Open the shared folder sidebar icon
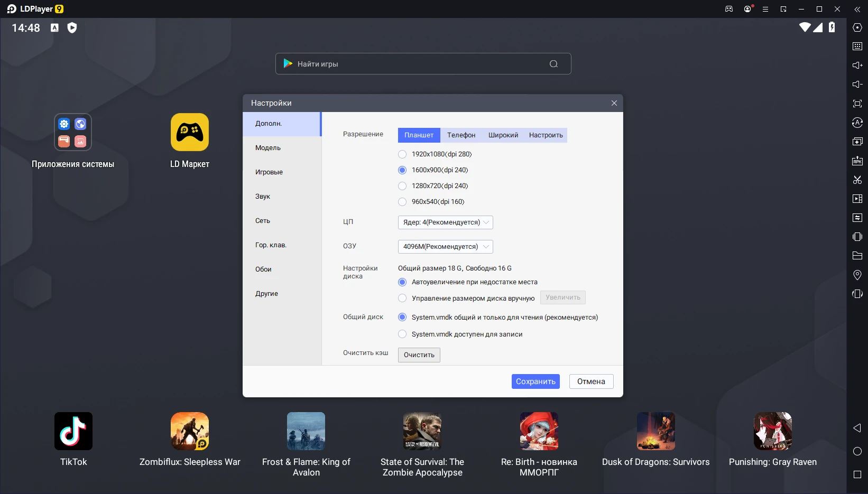The width and height of the screenshot is (868, 494). coord(857,256)
